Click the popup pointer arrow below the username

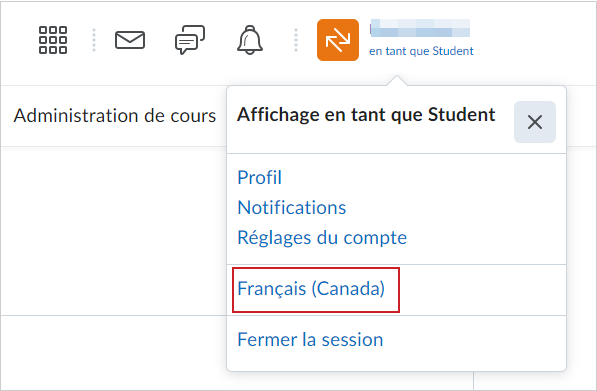point(397,81)
